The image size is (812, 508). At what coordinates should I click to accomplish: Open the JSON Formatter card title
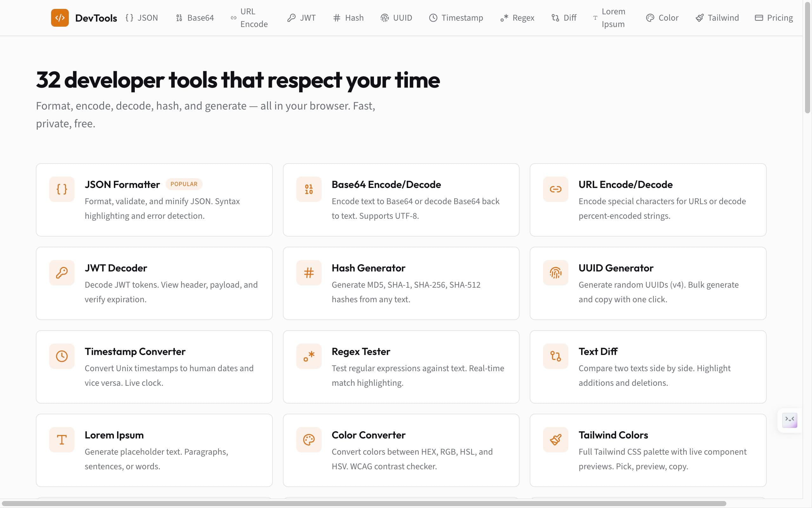[122, 184]
